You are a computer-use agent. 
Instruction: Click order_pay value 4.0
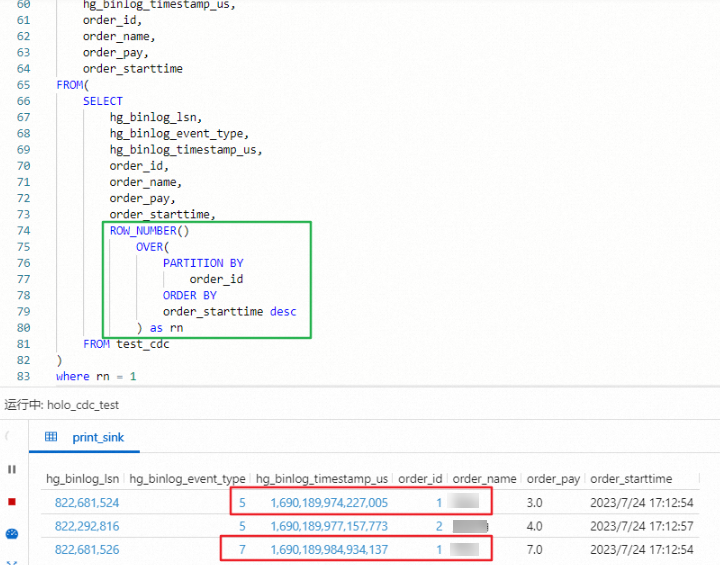[x=534, y=526]
